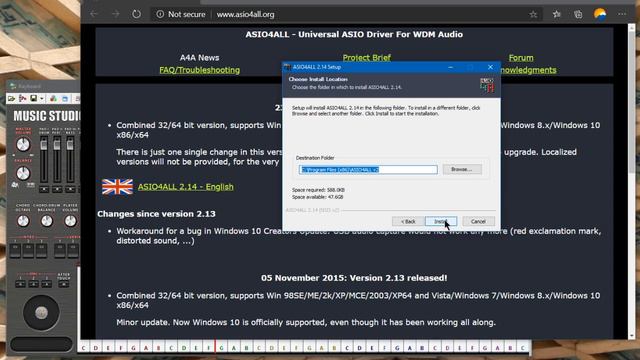This screenshot has height=360, width=640.
Task: Click the Player Volume knob
Action: pos(70,221)
